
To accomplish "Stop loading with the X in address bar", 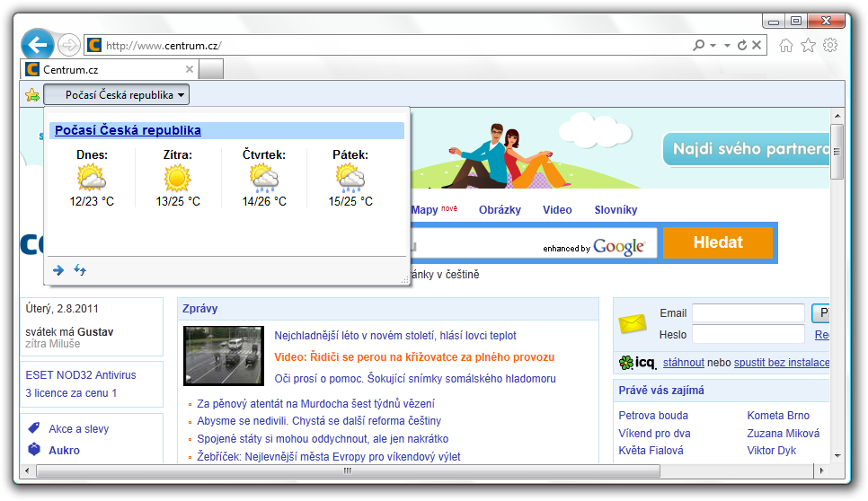I will pos(757,45).
